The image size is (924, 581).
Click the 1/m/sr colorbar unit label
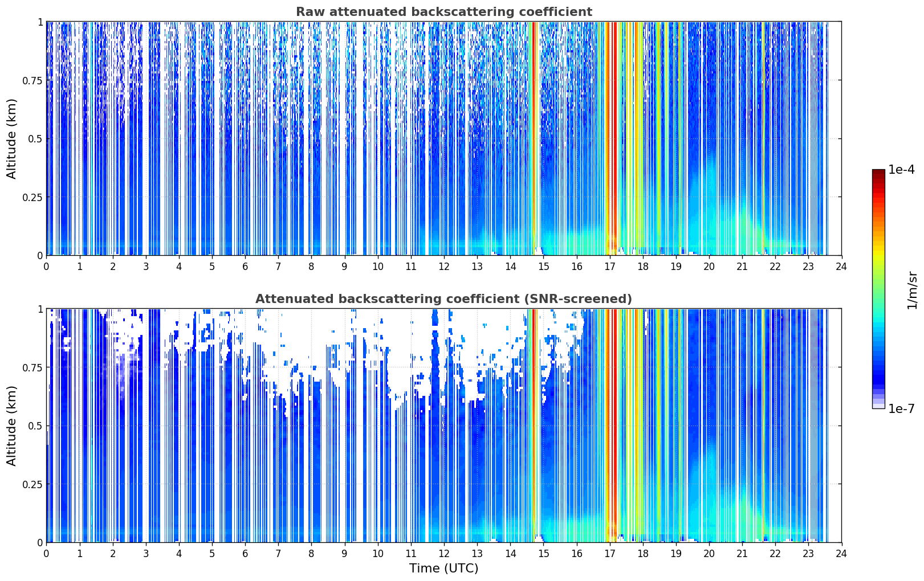pyautogui.click(x=912, y=290)
